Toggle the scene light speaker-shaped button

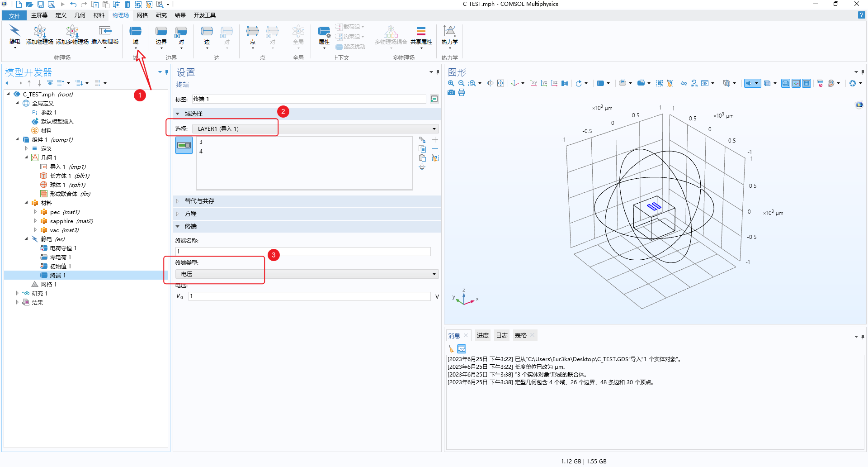[749, 83]
